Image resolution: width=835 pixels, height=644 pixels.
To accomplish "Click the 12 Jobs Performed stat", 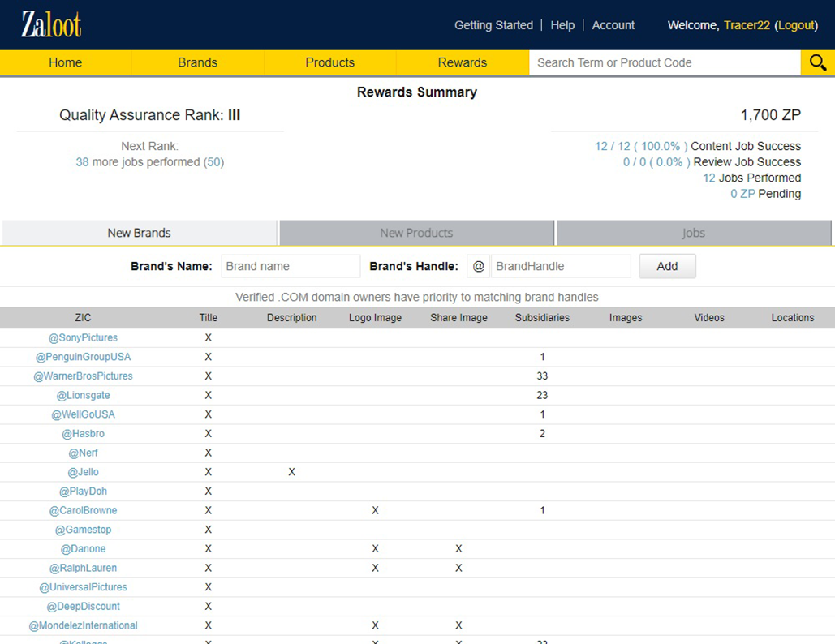I will [x=752, y=178].
